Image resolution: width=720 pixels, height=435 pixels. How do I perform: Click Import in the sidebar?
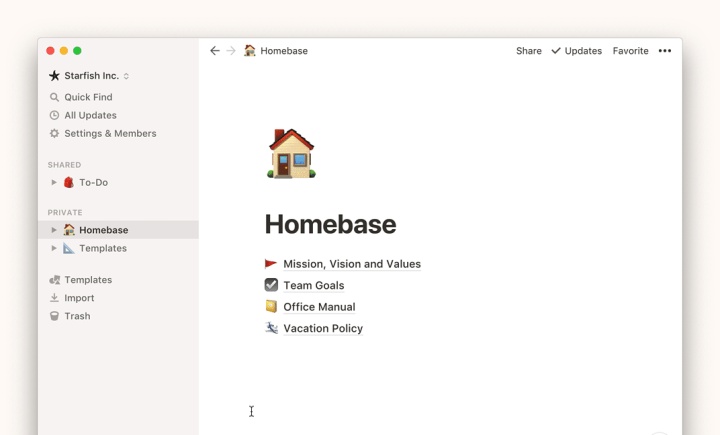click(x=79, y=298)
